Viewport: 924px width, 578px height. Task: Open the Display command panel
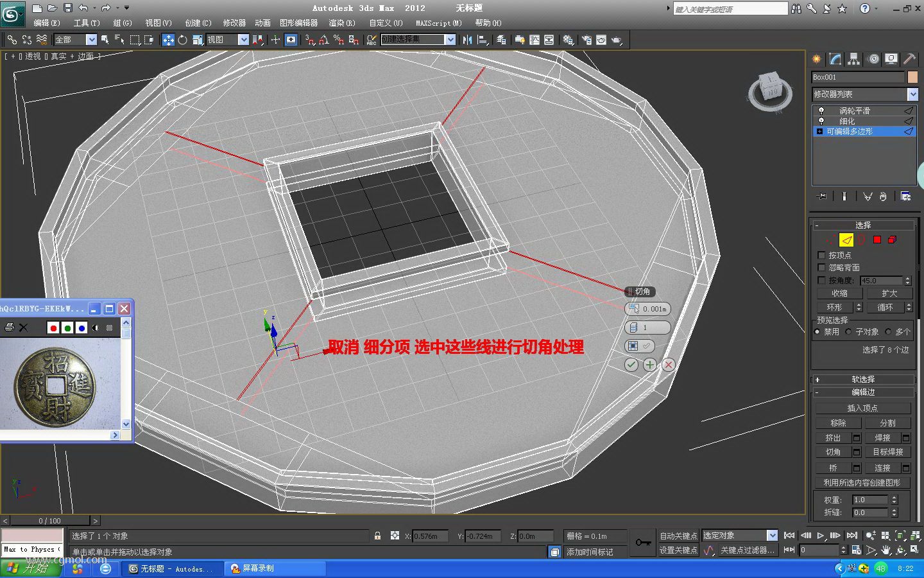point(891,59)
